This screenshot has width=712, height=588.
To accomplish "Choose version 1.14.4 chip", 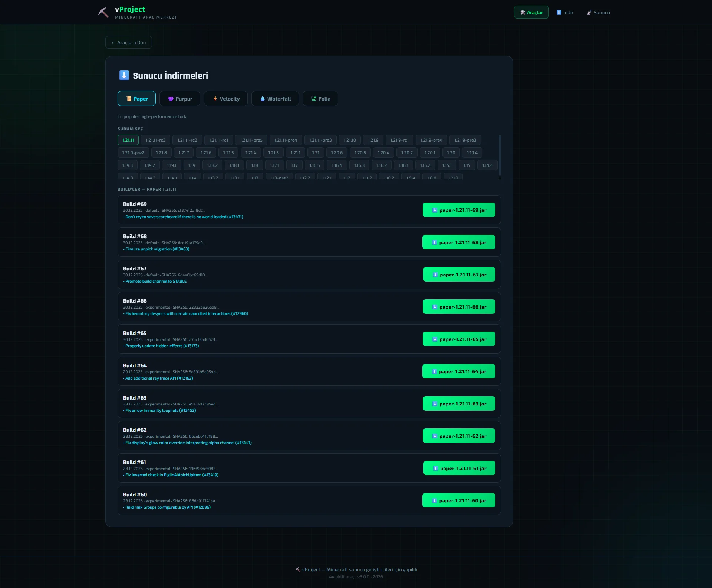I will [487, 165].
